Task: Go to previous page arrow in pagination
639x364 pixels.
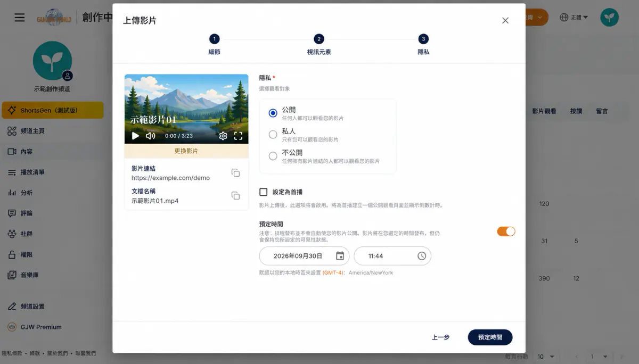Action: (577, 357)
